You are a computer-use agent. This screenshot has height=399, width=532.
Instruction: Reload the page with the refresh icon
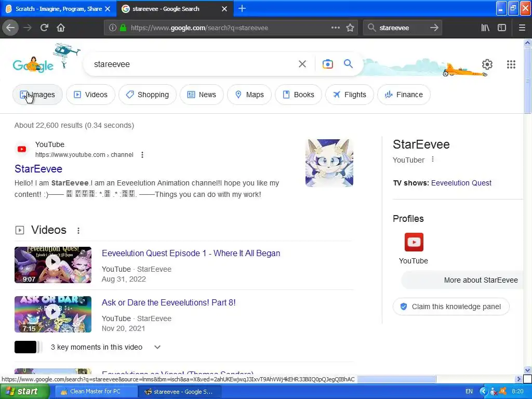click(x=44, y=28)
